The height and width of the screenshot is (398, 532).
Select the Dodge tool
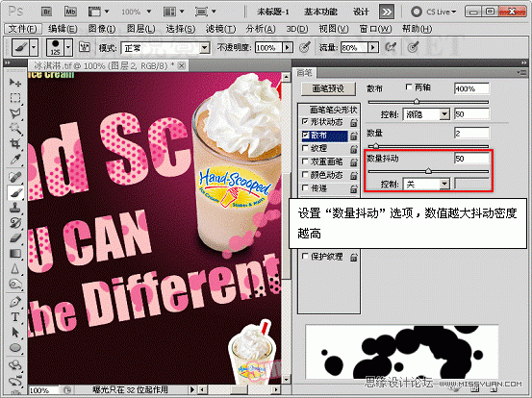click(15, 285)
